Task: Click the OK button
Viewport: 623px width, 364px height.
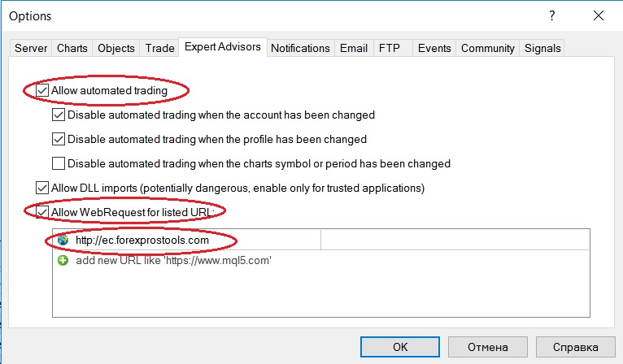Action: [x=399, y=346]
